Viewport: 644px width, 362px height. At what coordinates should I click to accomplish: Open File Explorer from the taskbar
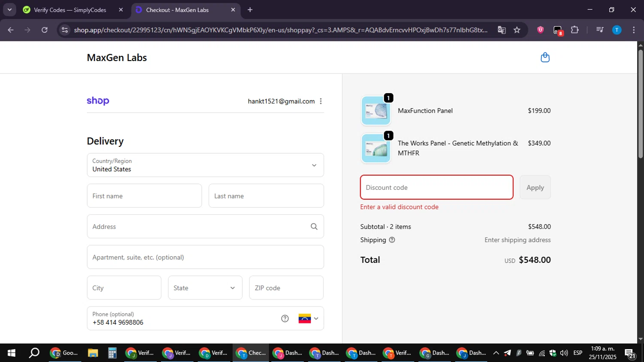pyautogui.click(x=93, y=353)
